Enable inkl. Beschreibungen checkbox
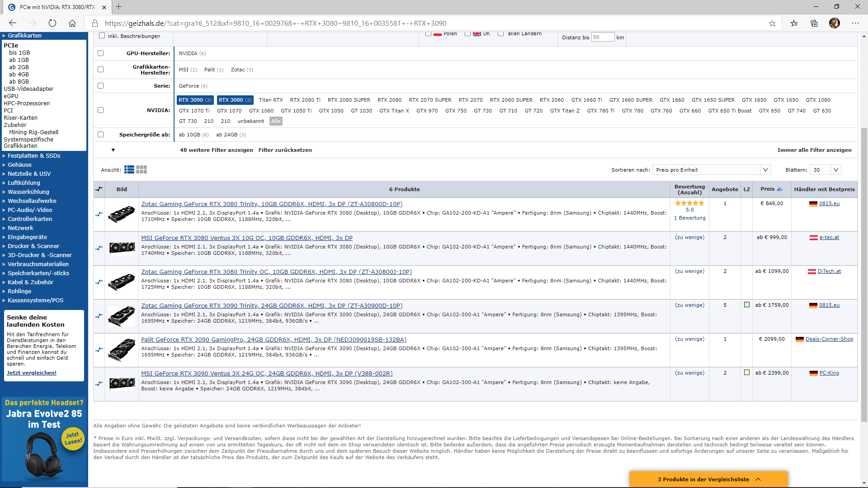 (x=102, y=36)
